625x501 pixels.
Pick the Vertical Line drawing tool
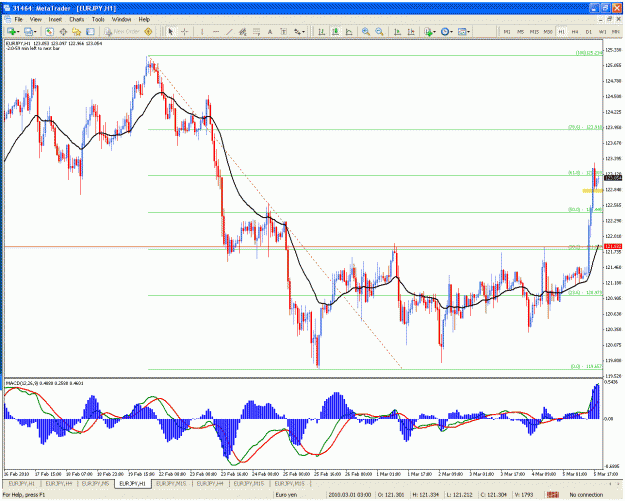[x=202, y=32]
